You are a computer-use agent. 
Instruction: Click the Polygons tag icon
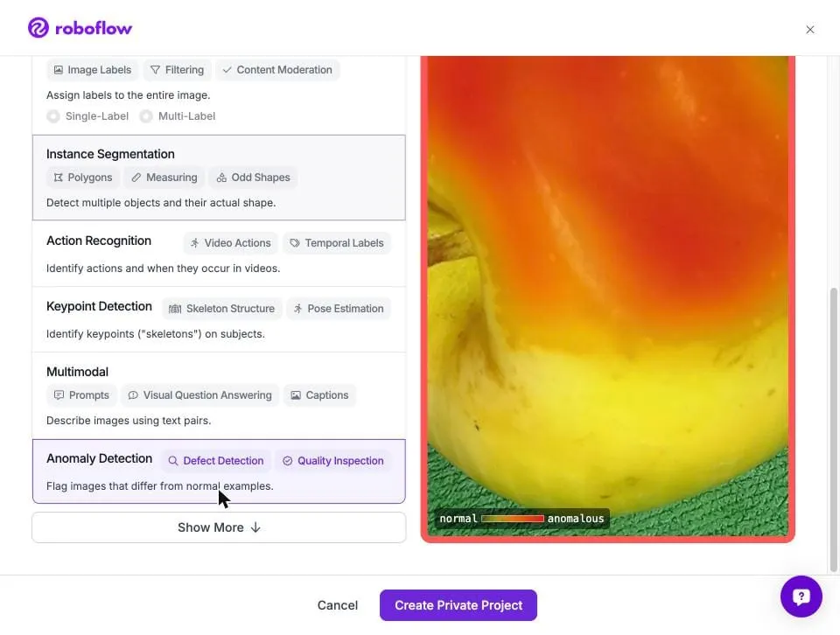pyautogui.click(x=59, y=178)
